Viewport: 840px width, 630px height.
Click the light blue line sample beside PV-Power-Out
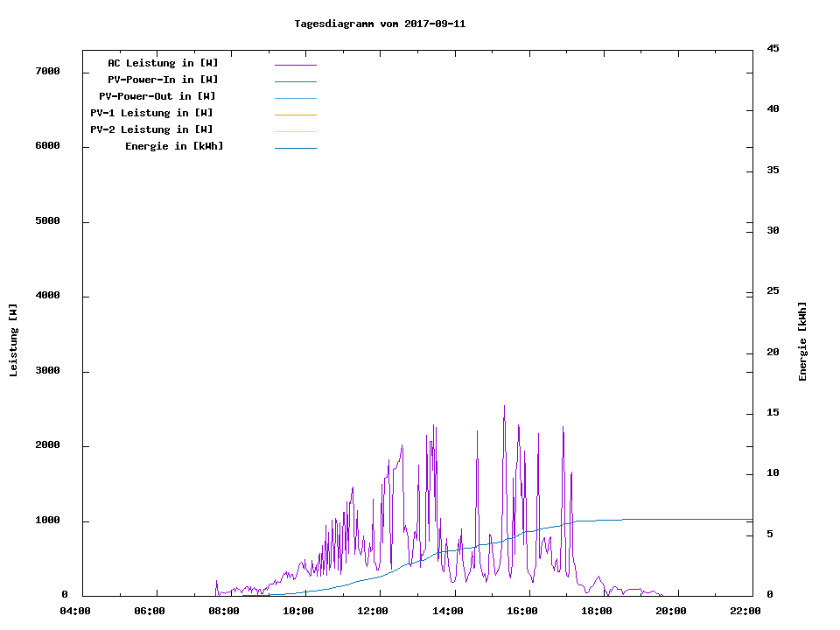pos(295,98)
